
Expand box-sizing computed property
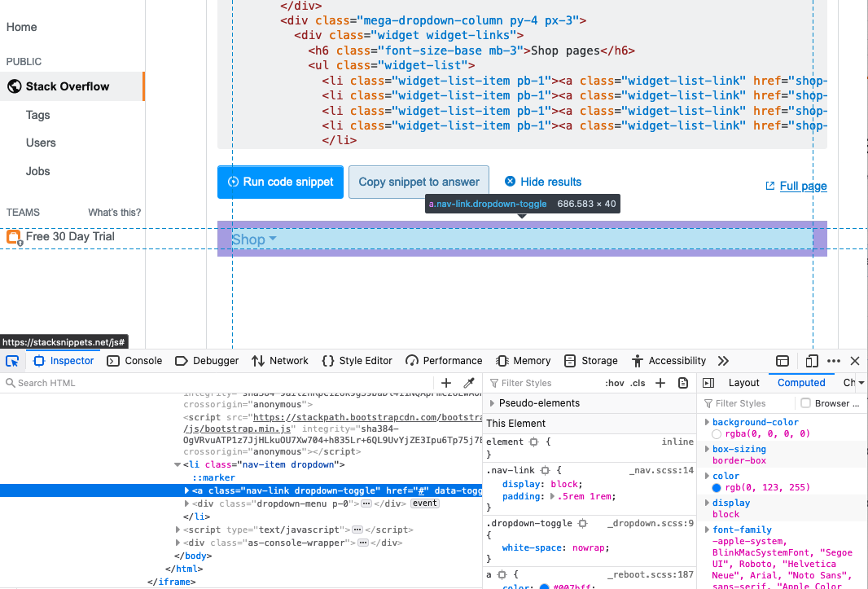pyautogui.click(x=707, y=450)
